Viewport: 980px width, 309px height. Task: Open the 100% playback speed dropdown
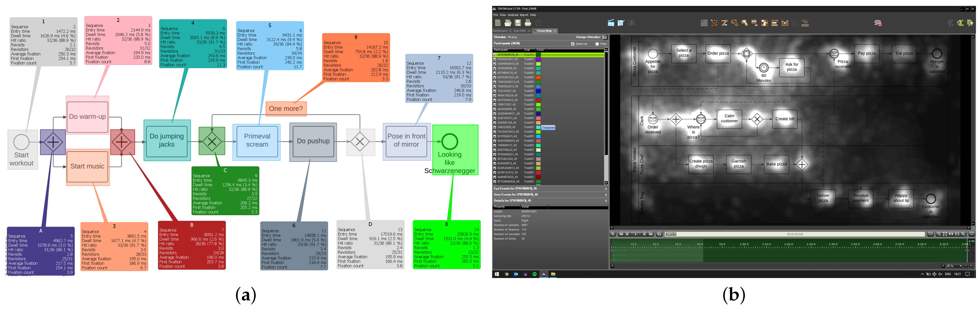671,234
